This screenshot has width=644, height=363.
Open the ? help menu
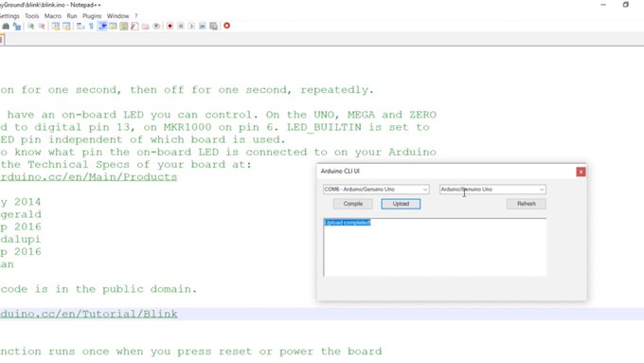click(x=136, y=16)
